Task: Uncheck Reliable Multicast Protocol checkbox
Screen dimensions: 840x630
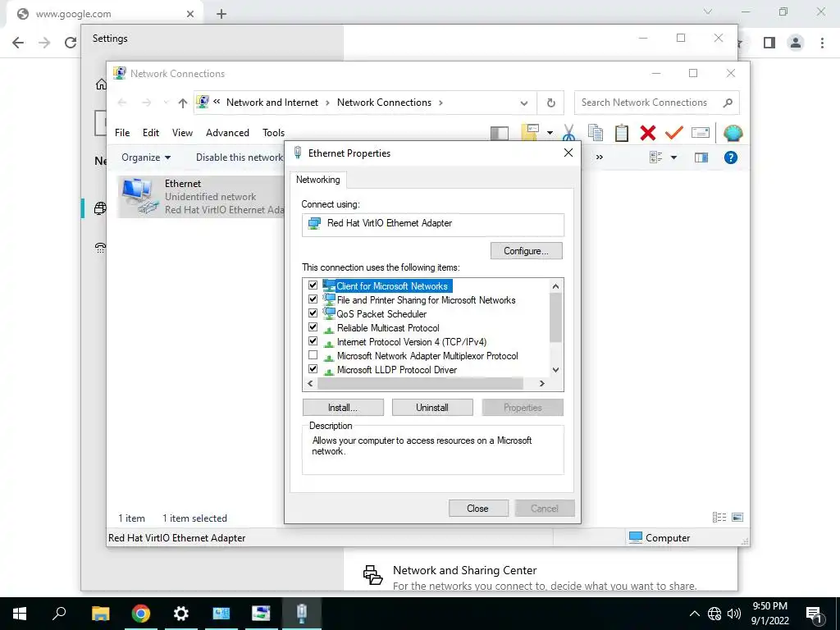Action: coord(313,327)
